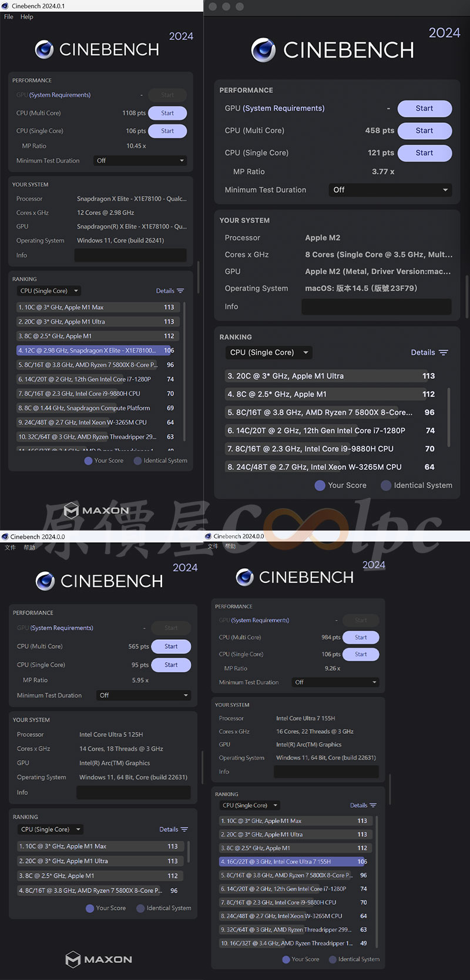Click the Maxon logo in the Core Ultra 5 window
This screenshot has height=980, width=470.
(99, 959)
